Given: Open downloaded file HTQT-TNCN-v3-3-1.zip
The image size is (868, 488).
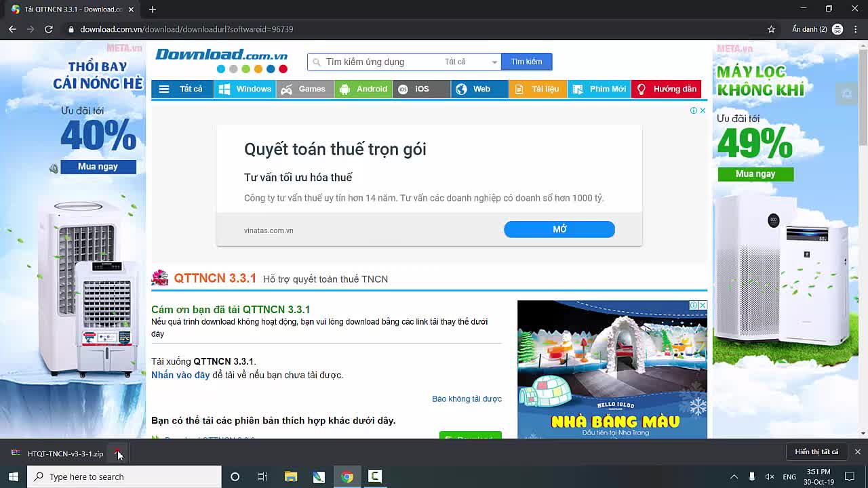Looking at the screenshot, I should [58, 453].
